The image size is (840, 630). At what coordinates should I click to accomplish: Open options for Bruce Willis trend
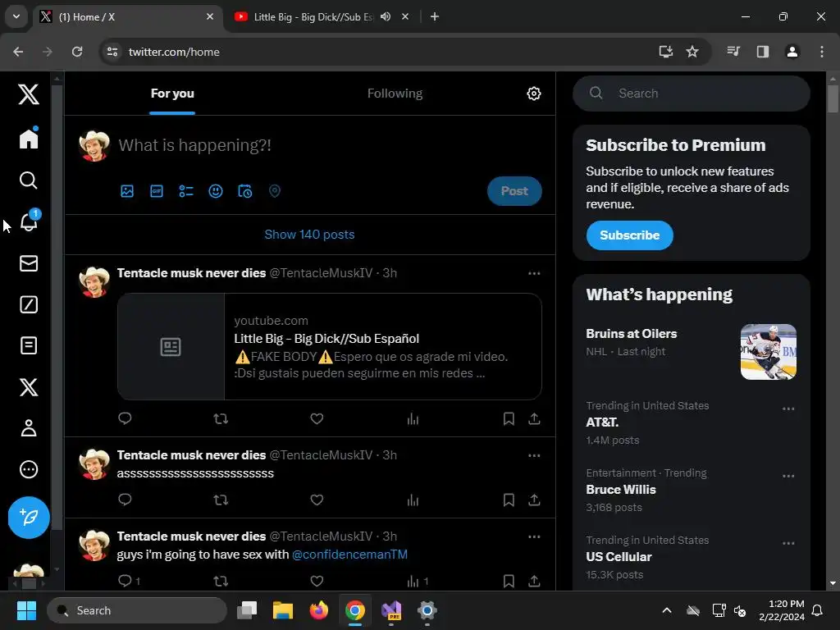[788, 476]
